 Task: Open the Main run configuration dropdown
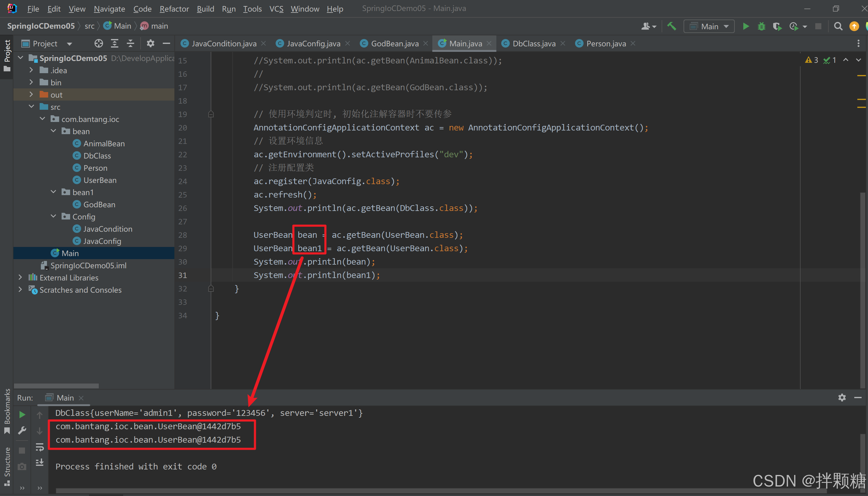(709, 26)
